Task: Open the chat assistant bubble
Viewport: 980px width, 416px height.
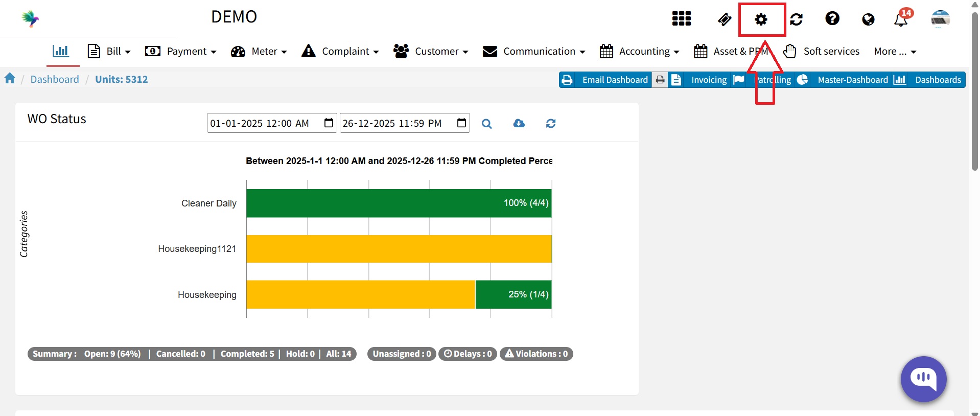Action: pos(923,379)
